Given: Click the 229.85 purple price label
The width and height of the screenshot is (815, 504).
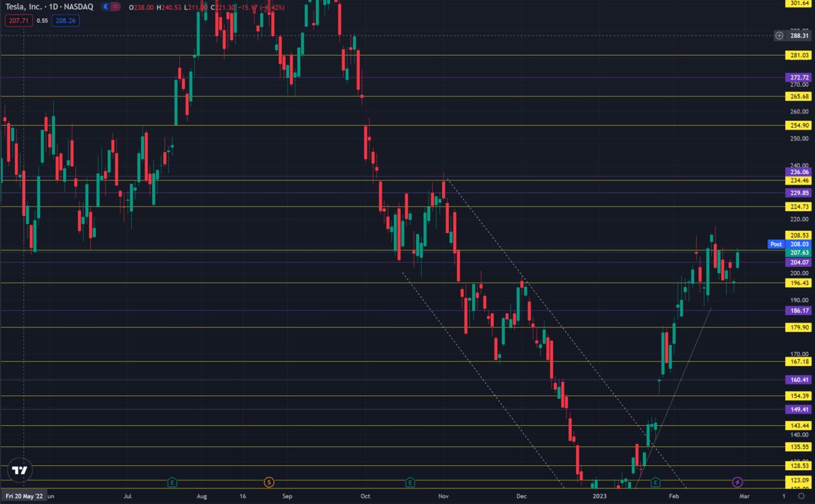Looking at the screenshot, I should pos(799,193).
